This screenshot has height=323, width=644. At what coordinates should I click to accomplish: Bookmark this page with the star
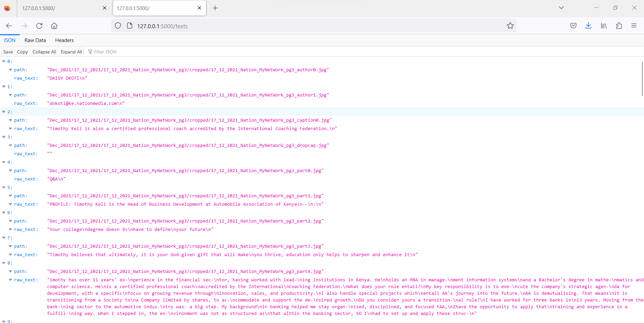[510, 26]
